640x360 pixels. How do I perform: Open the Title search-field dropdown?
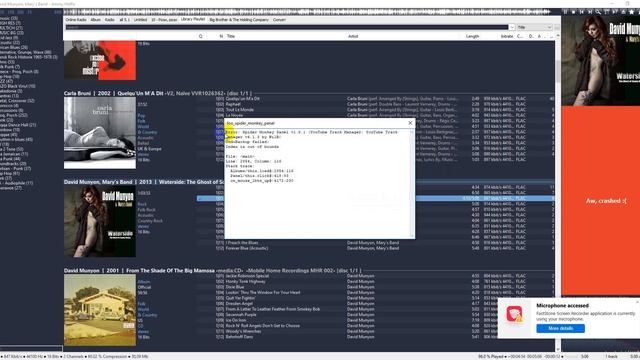coord(534,27)
